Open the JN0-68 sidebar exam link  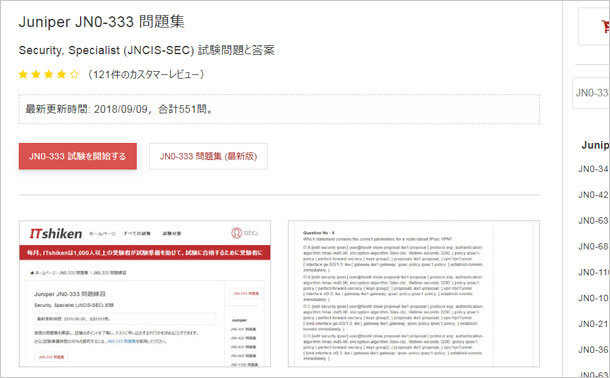pos(594,247)
